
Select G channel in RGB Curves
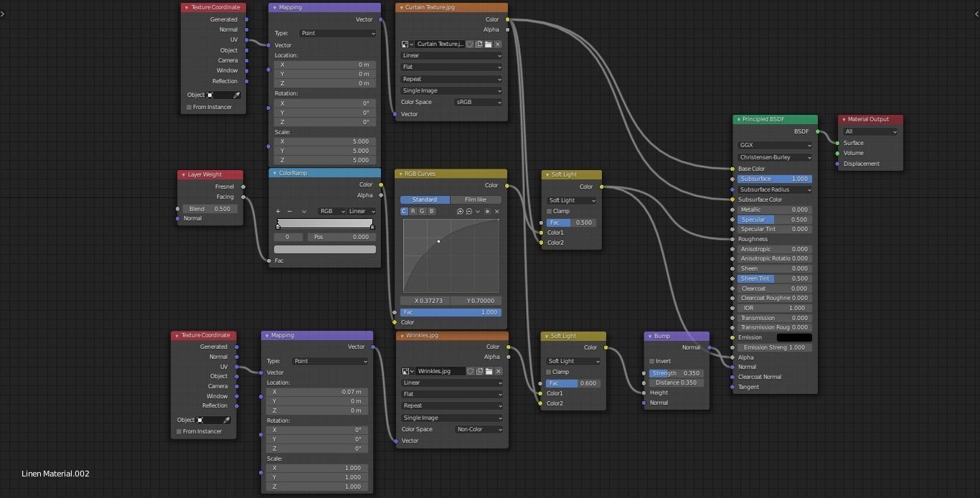pos(422,212)
